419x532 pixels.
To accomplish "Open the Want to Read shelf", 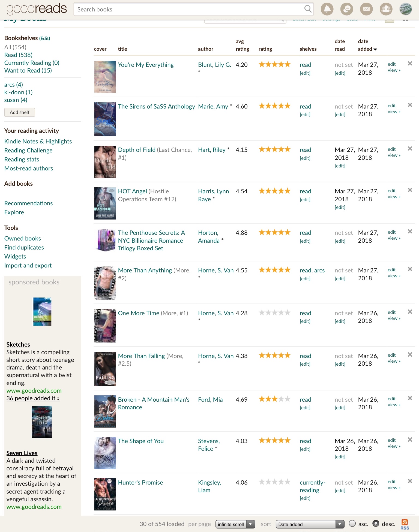I will pos(28,70).
